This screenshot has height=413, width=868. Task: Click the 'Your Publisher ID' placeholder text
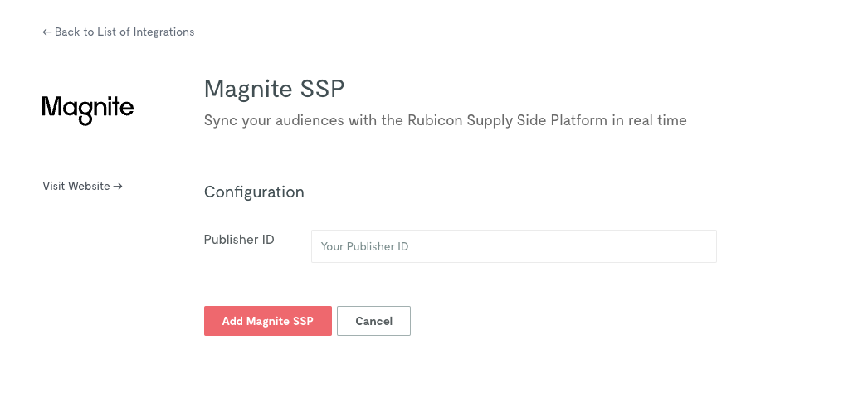pyautogui.click(x=365, y=246)
